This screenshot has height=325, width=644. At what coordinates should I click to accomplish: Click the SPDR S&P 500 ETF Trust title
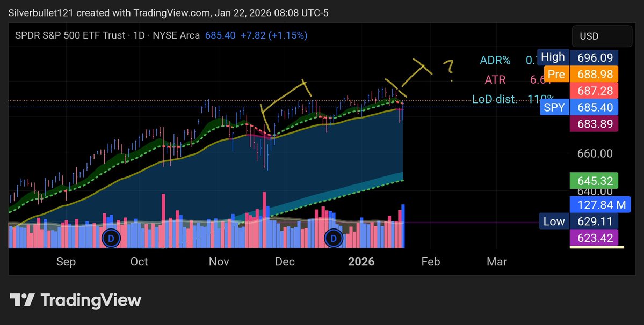(70, 35)
